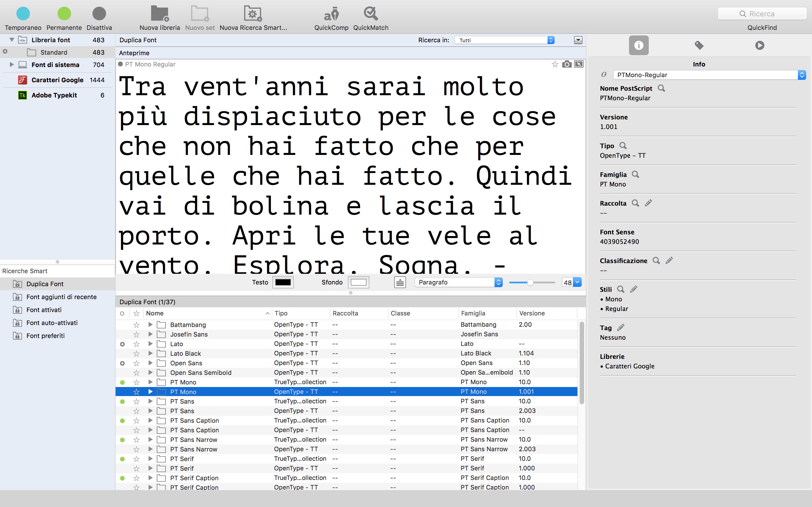812x507 pixels.
Task: Take a snapshot with the camera icon
Action: (567, 64)
